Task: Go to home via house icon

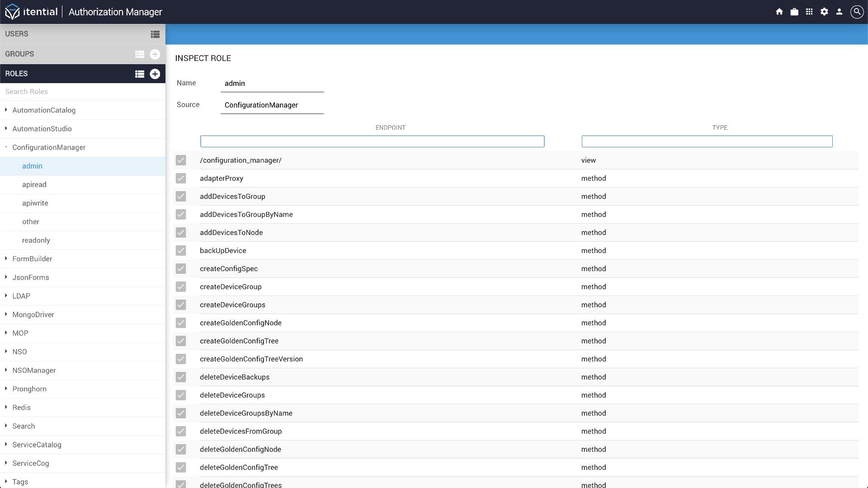Action: (779, 12)
